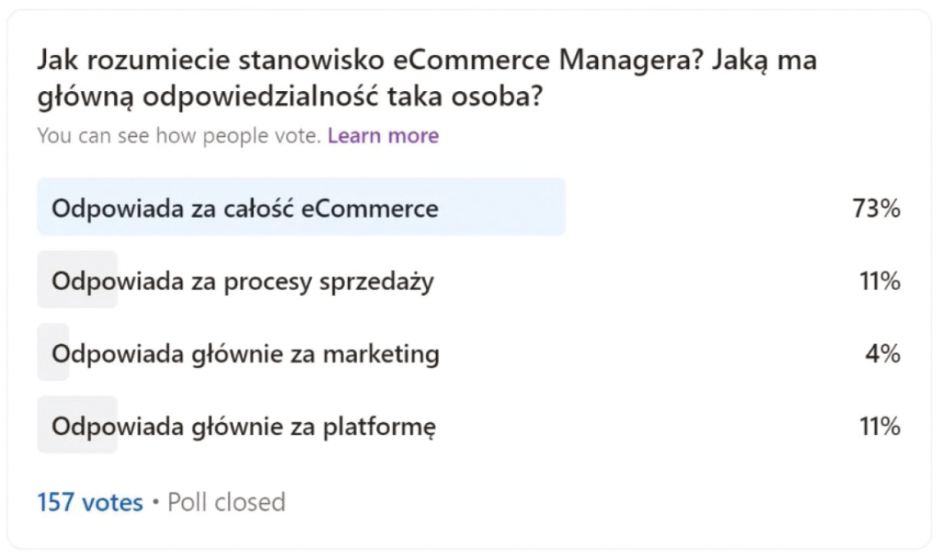Click the poll question text
The height and width of the screenshot is (560, 942).
pos(427,74)
